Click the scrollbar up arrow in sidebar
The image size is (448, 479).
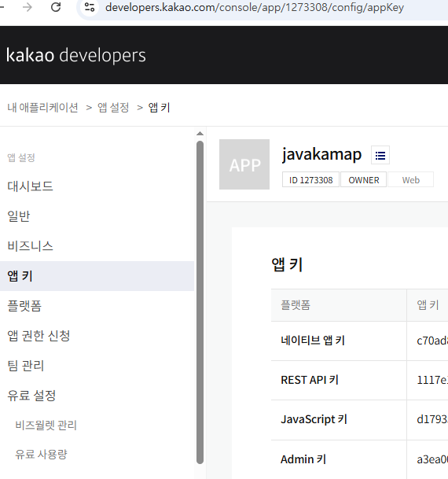tap(200, 134)
